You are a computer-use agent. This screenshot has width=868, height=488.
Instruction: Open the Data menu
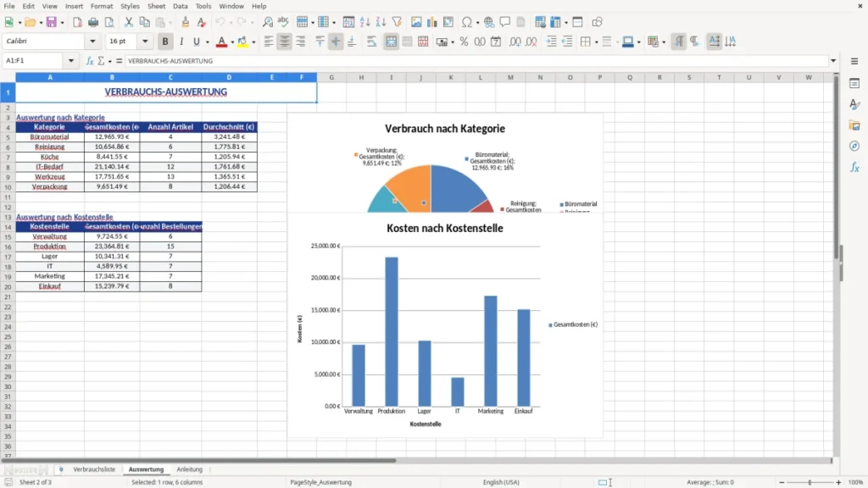tap(180, 6)
